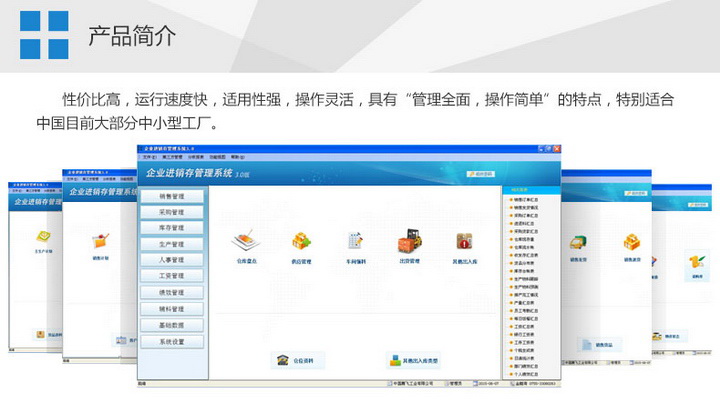Select 人事管理 sidebar button

click(x=172, y=260)
